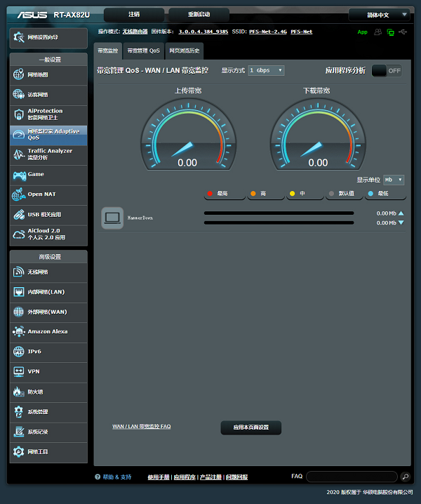Click apply page settings button
421x504 pixels.
(251, 427)
